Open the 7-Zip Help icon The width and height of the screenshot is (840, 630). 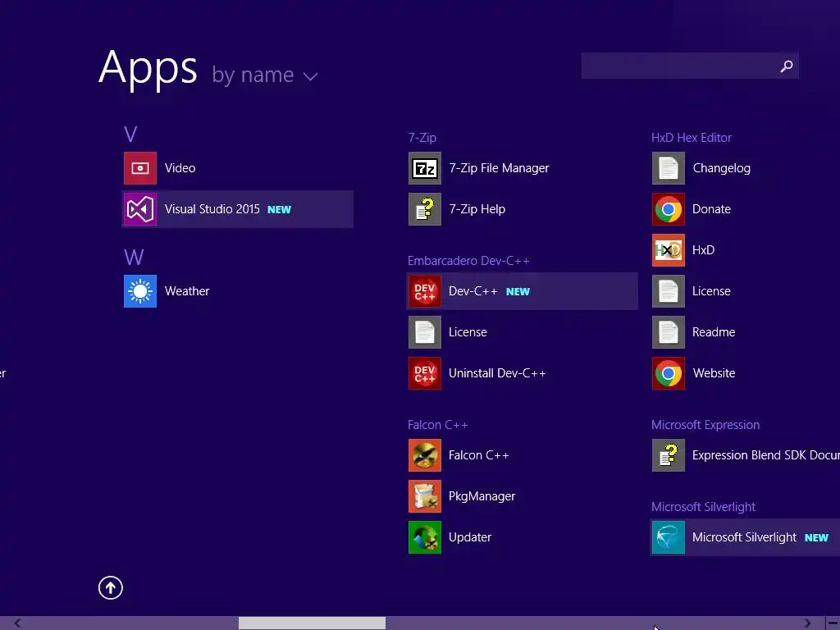[425, 209]
